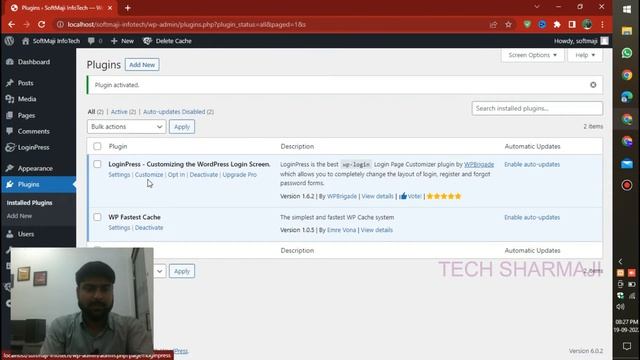Expand Screen Options panel

(532, 55)
